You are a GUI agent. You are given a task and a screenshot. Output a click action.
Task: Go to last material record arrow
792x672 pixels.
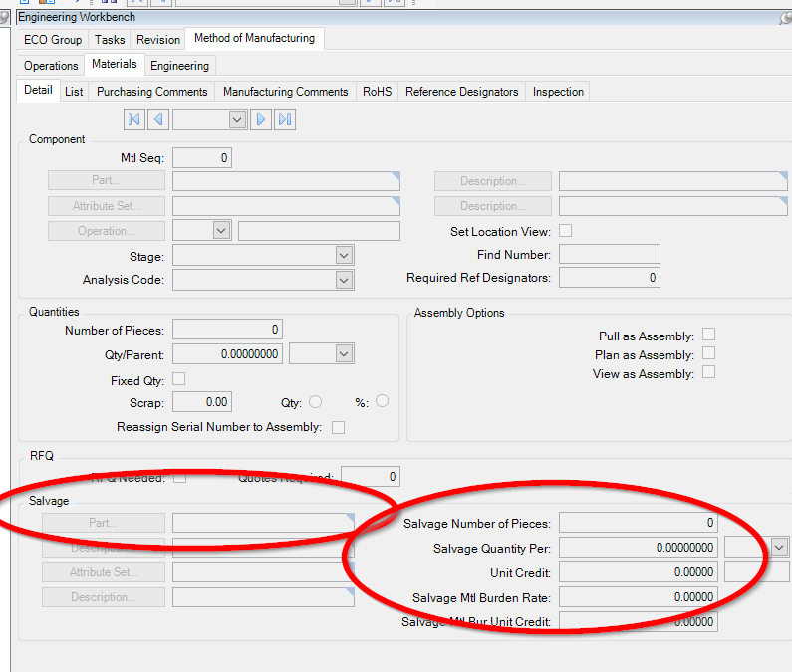(285, 119)
